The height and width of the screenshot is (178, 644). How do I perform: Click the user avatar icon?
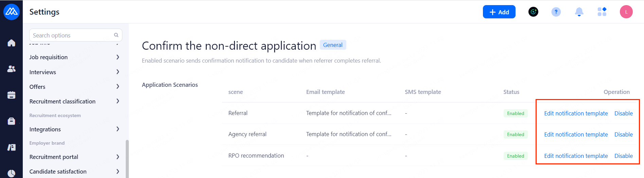point(626,12)
